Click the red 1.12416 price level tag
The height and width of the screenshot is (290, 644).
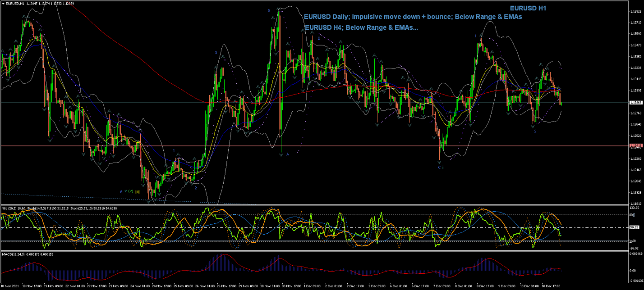635,146
